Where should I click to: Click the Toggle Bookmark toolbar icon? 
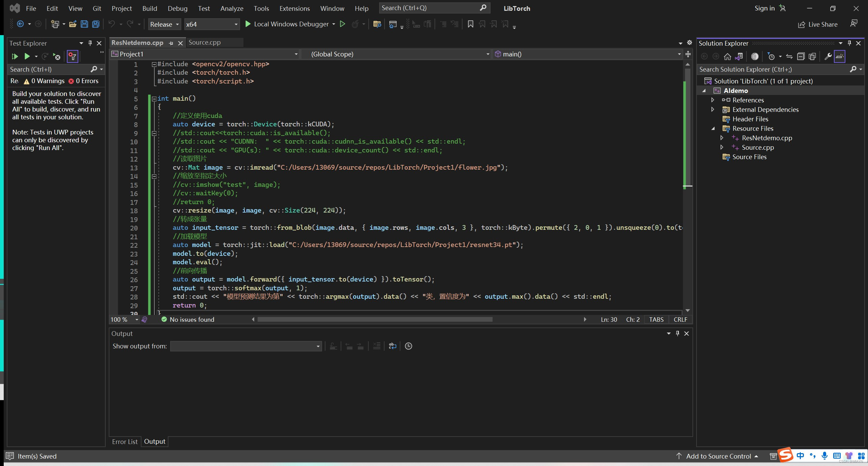click(x=470, y=24)
